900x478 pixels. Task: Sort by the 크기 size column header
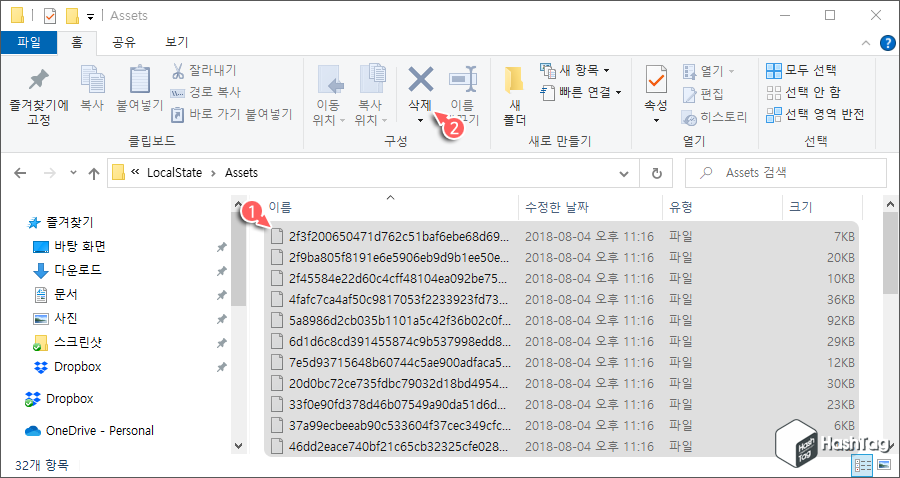[x=823, y=207]
